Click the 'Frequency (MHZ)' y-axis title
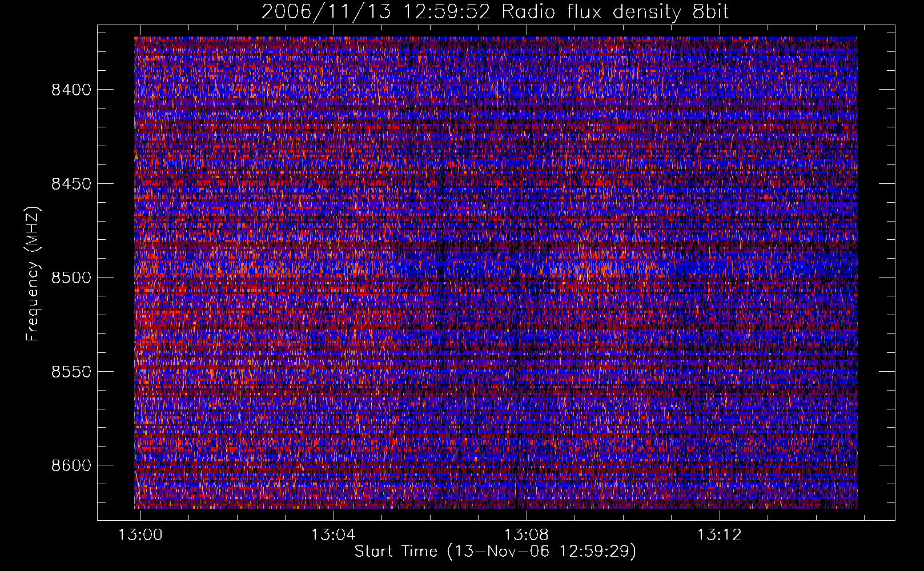This screenshot has width=924, height=571. pos(33,274)
